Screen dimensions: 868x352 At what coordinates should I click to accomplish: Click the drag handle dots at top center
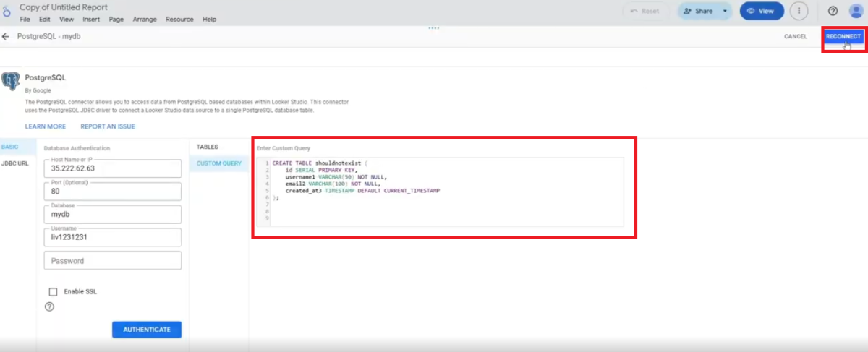(434, 29)
